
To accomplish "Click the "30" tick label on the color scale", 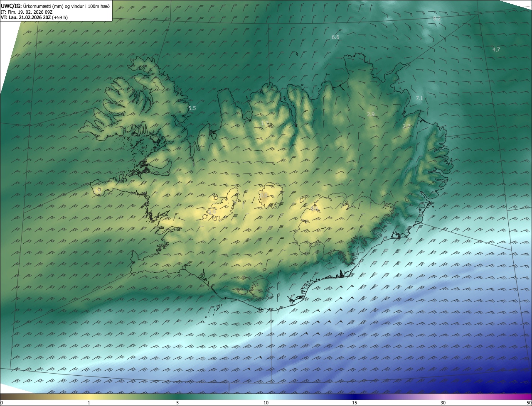I will click(443, 403).
